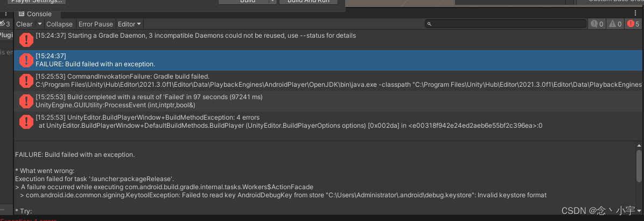Click the '* Try:' detail line
This screenshot has height=221, width=644.
[x=23, y=211]
